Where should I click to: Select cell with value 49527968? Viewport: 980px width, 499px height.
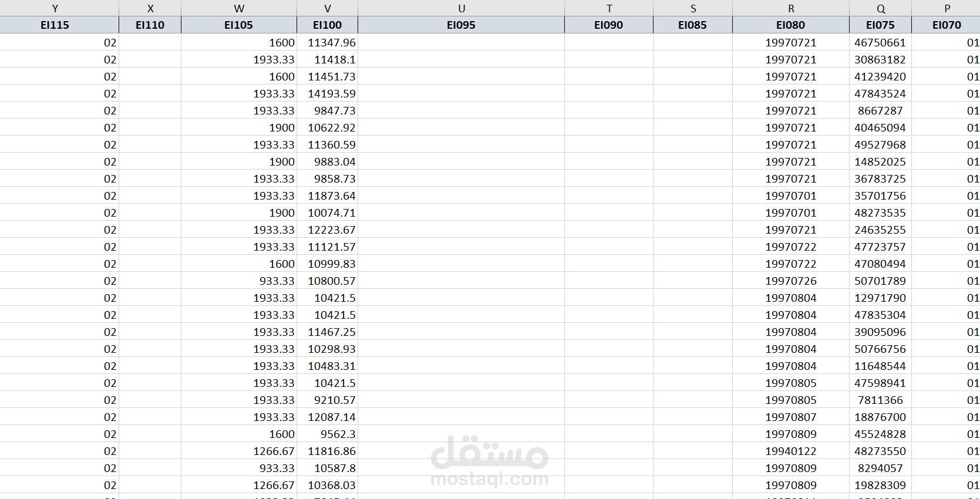click(881, 144)
